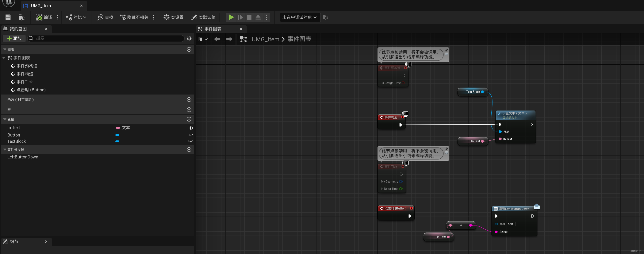Toggle TextBlock variable visibility eye
The height and width of the screenshot is (254, 644).
click(x=191, y=141)
